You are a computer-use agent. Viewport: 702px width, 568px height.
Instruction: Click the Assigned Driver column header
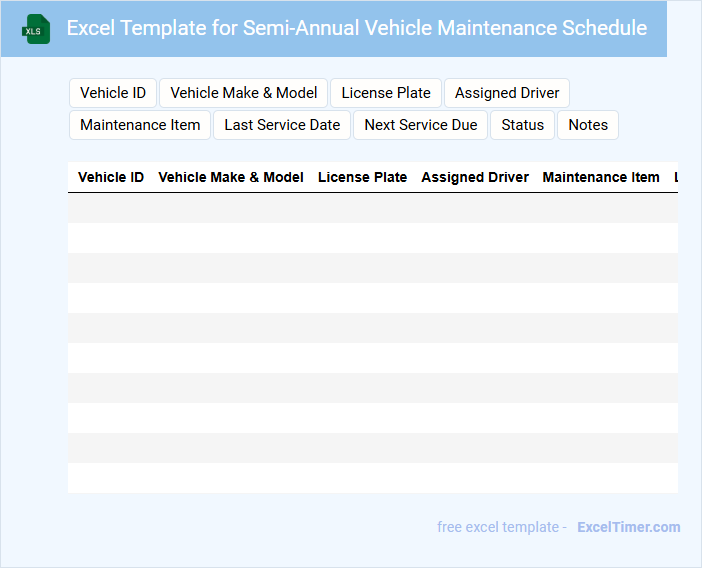click(x=475, y=177)
